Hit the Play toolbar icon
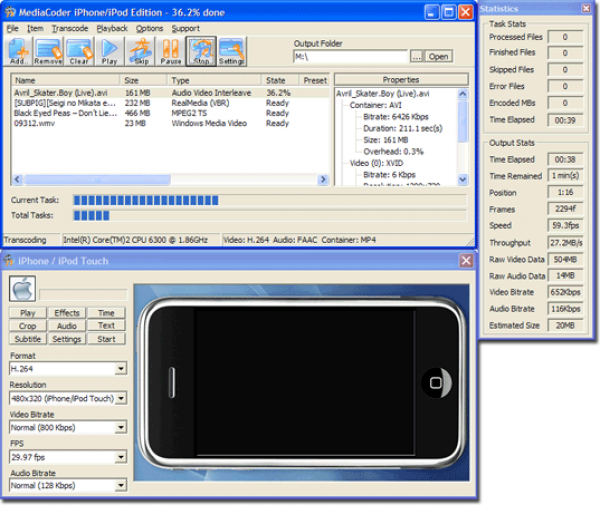The width and height of the screenshot is (600, 505). pos(109,50)
